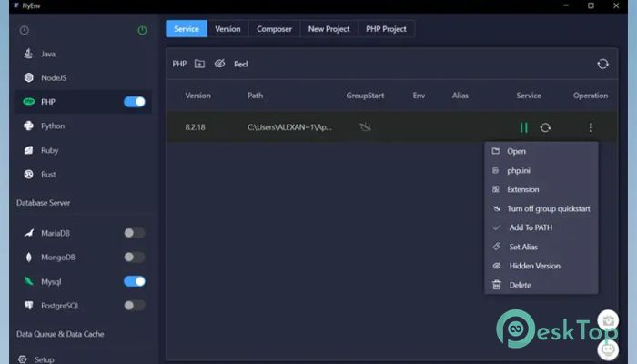This screenshot has height=364, width=637.
Task: Click the Version column header
Action: (197, 96)
